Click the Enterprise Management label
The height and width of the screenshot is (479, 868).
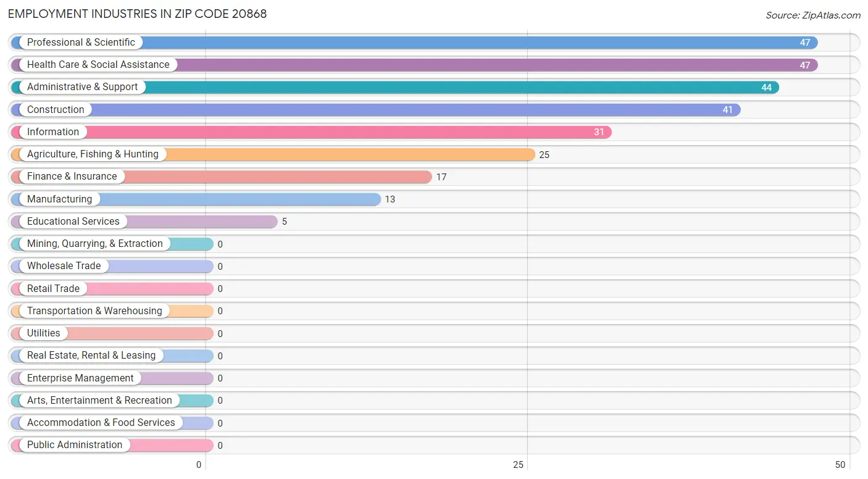80,378
